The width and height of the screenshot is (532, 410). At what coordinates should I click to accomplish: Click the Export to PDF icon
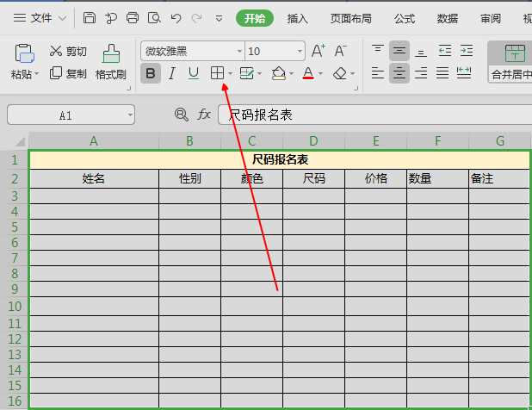110,17
